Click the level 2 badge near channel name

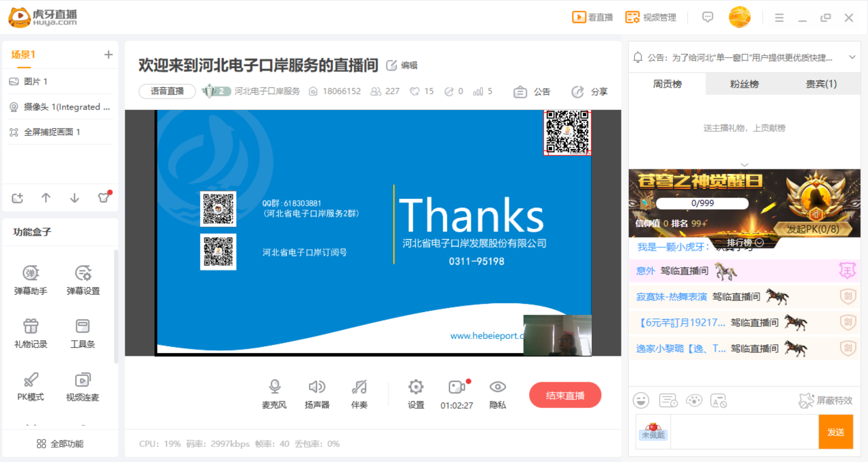[216, 91]
